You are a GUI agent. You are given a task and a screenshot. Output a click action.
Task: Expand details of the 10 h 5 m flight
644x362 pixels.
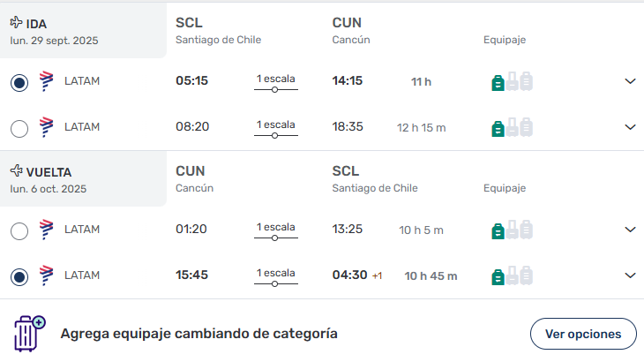(630, 230)
